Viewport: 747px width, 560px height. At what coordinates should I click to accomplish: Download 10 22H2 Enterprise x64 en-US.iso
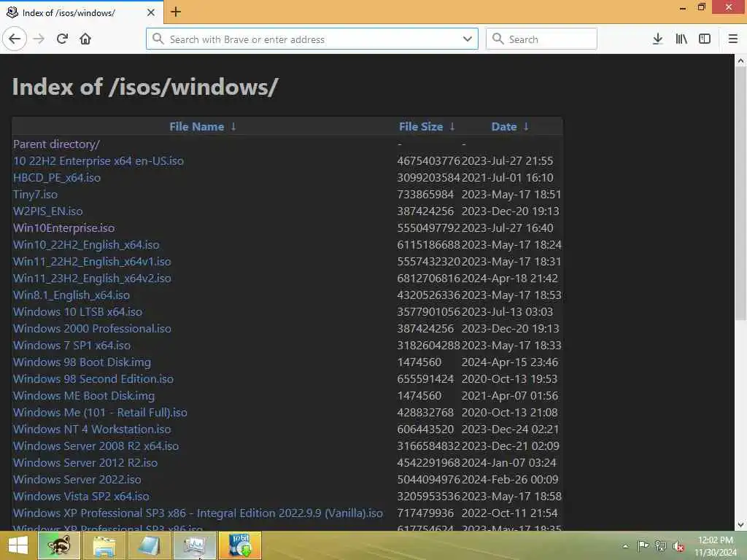98,161
